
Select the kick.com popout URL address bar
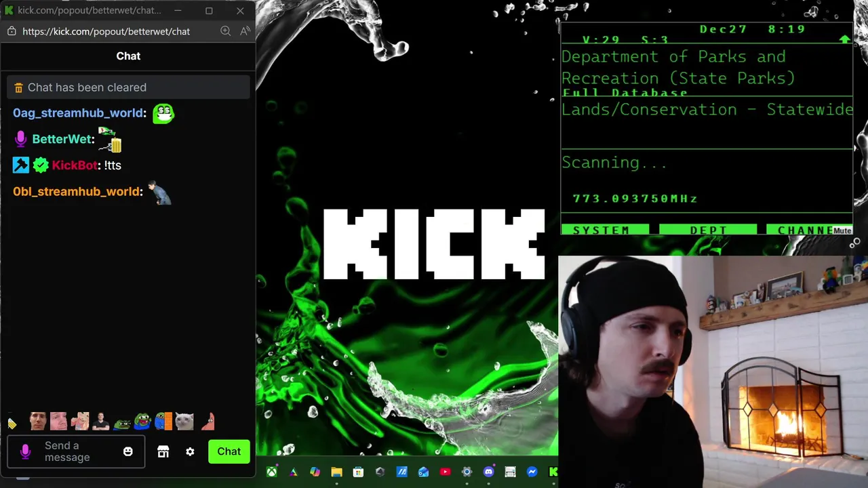[106, 31]
